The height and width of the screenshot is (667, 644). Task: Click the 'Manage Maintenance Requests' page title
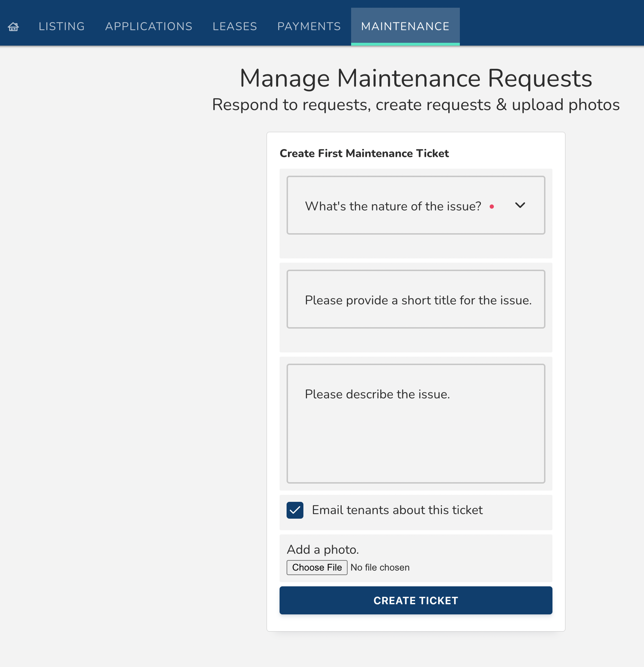pyautogui.click(x=416, y=78)
